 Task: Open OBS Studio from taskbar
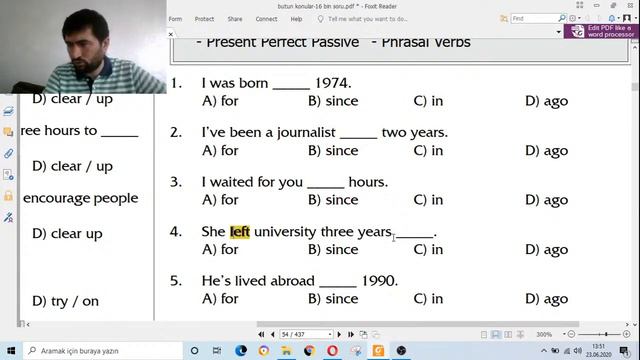point(401,351)
